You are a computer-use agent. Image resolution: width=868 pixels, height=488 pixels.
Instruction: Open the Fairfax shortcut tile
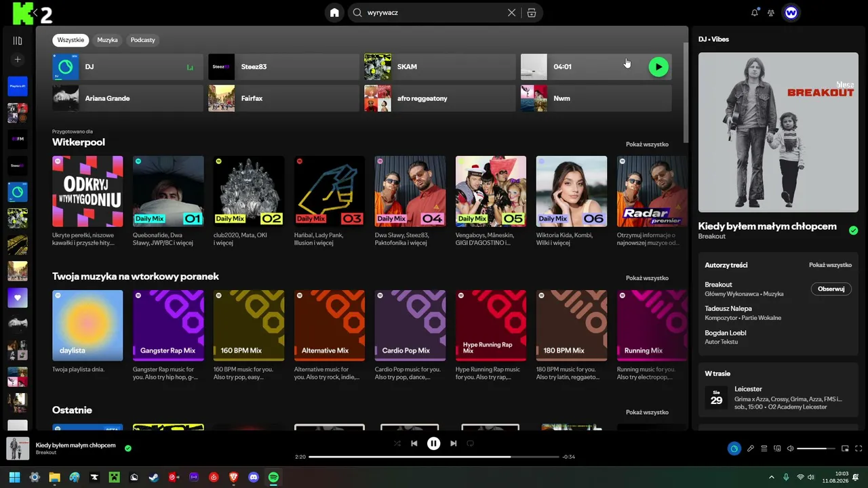tap(283, 98)
